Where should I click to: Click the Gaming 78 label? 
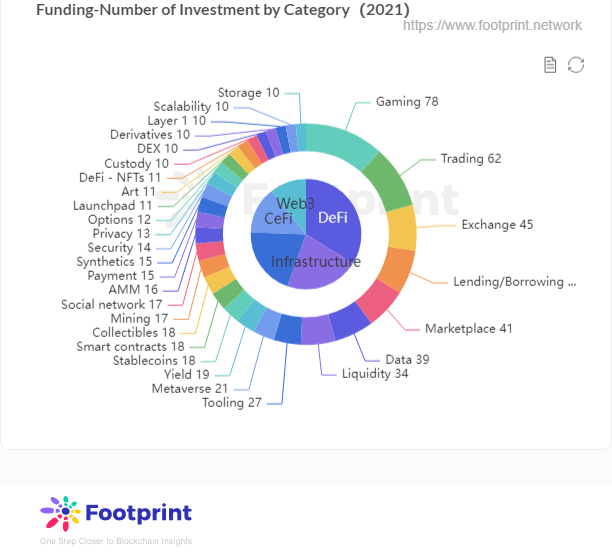coord(407,101)
